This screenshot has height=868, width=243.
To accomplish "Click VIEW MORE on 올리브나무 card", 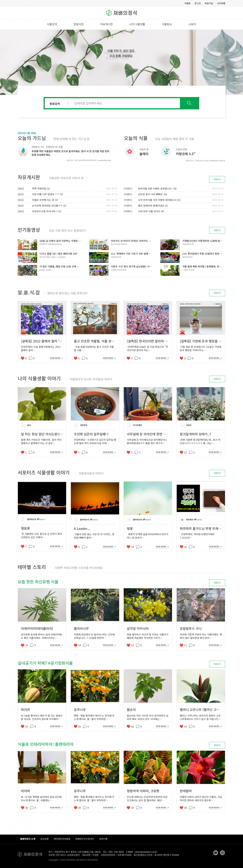I will click(109, 645).
